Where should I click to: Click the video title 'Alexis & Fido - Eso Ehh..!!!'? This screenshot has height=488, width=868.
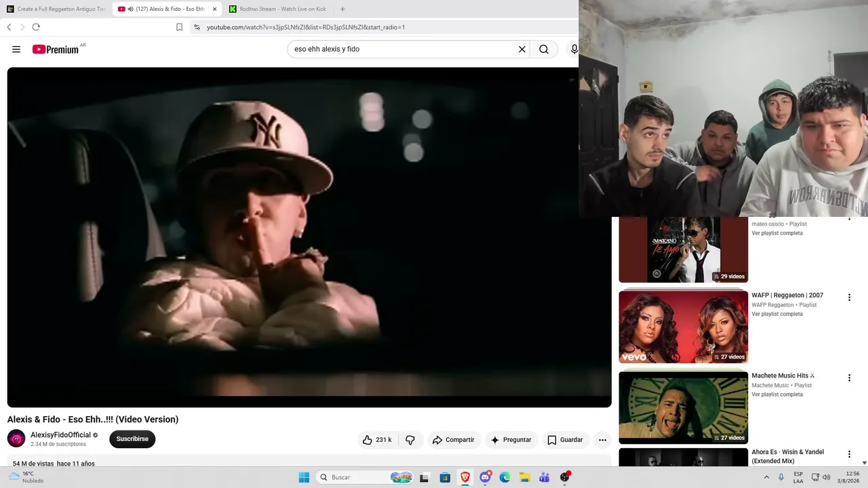tap(93, 420)
